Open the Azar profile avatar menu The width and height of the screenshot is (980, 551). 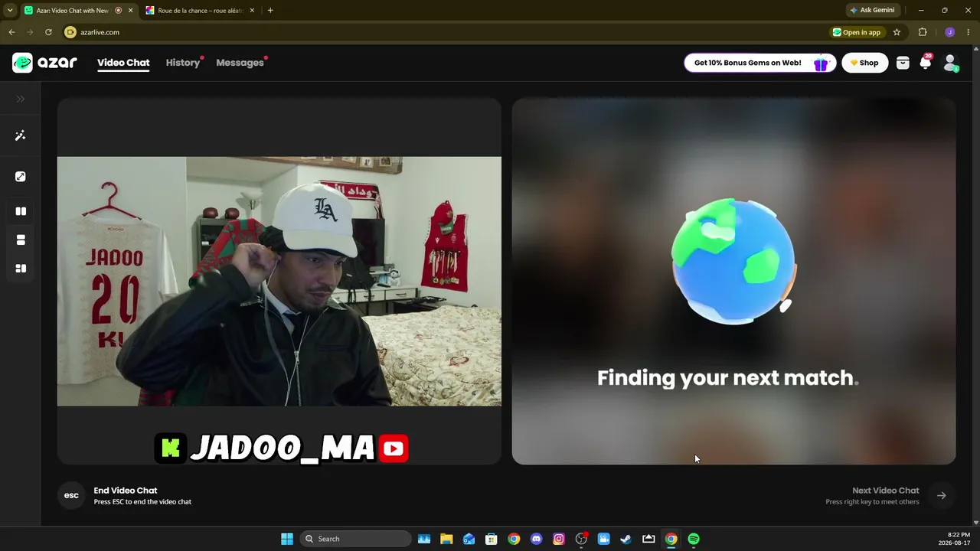(950, 63)
